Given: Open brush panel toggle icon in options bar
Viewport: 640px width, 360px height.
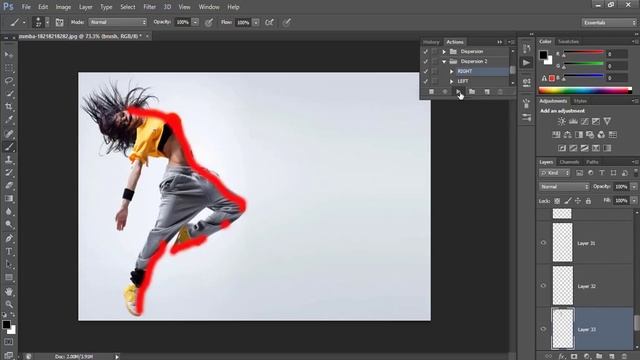Looking at the screenshot, I should coord(60,22).
